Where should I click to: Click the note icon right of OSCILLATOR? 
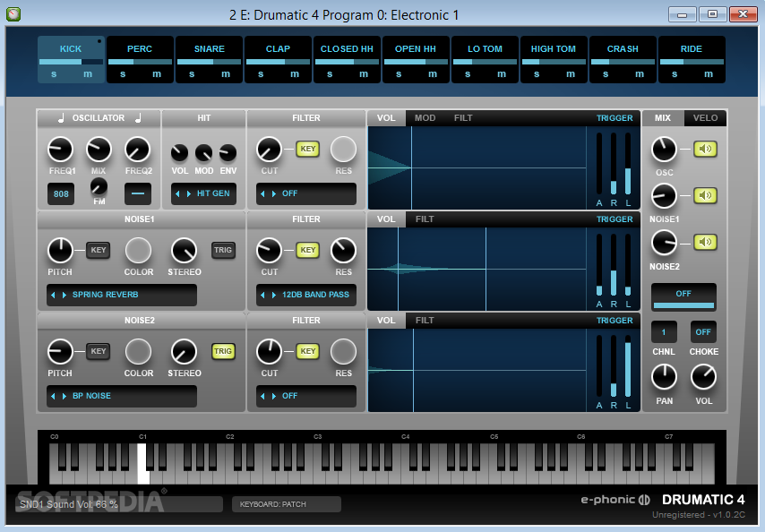pos(139,118)
